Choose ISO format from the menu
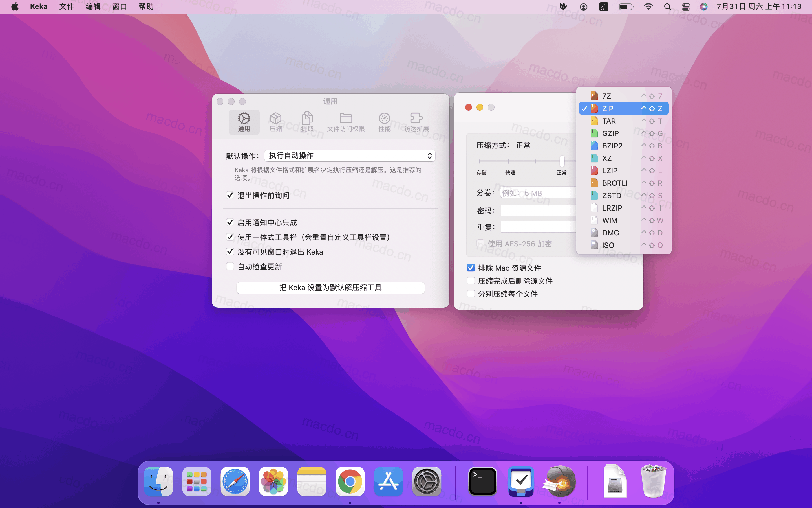The height and width of the screenshot is (508, 812). pos(624,245)
